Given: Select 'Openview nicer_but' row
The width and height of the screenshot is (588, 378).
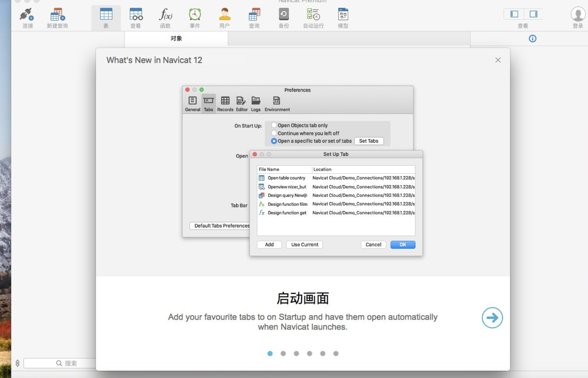Looking at the screenshot, I should [336, 187].
